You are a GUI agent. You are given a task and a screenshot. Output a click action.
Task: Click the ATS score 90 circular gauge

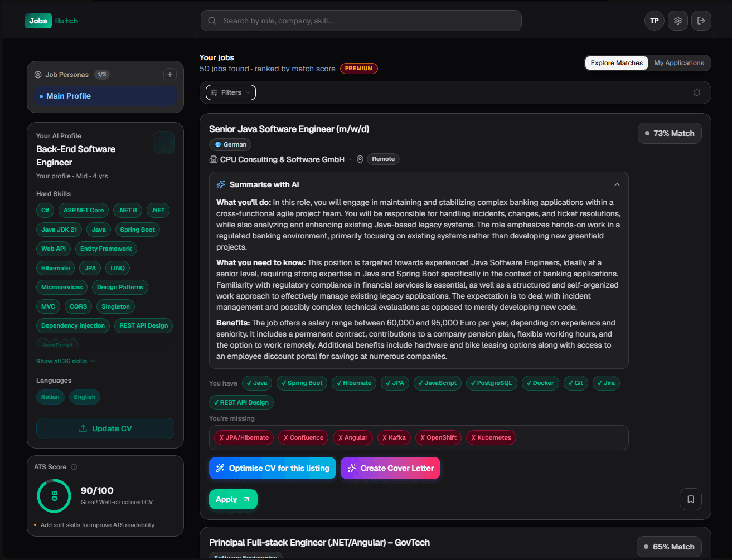(x=54, y=496)
